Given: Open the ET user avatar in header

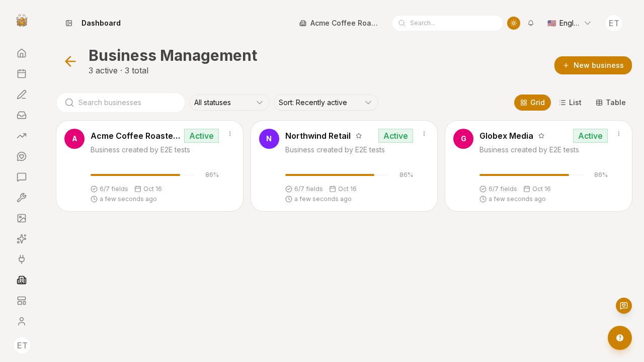Looking at the screenshot, I should pyautogui.click(x=614, y=23).
